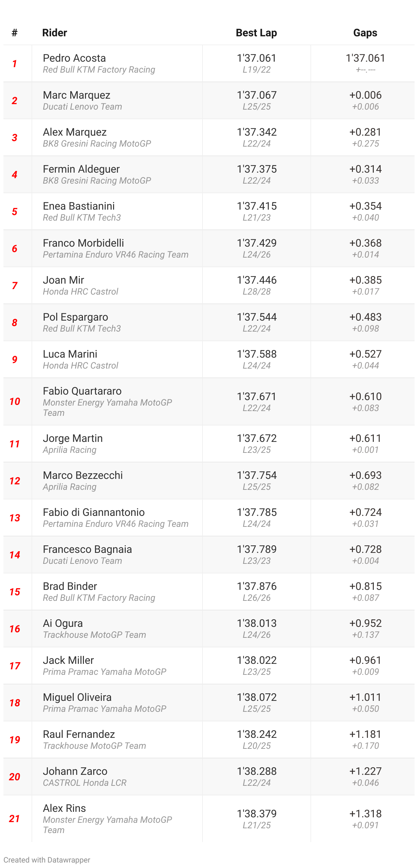Image resolution: width=418 pixels, height=868 pixels.
Task: Click the Rider column header
Action: point(54,33)
